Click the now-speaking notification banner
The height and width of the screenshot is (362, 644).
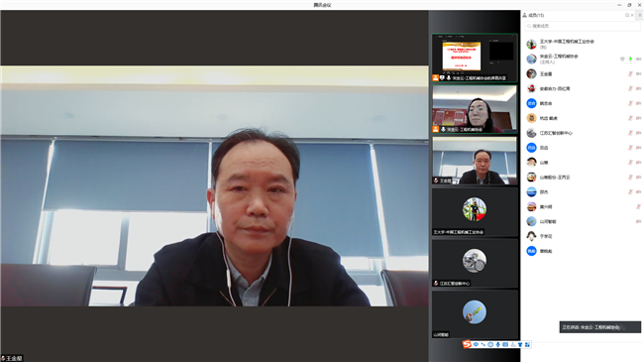(599, 327)
